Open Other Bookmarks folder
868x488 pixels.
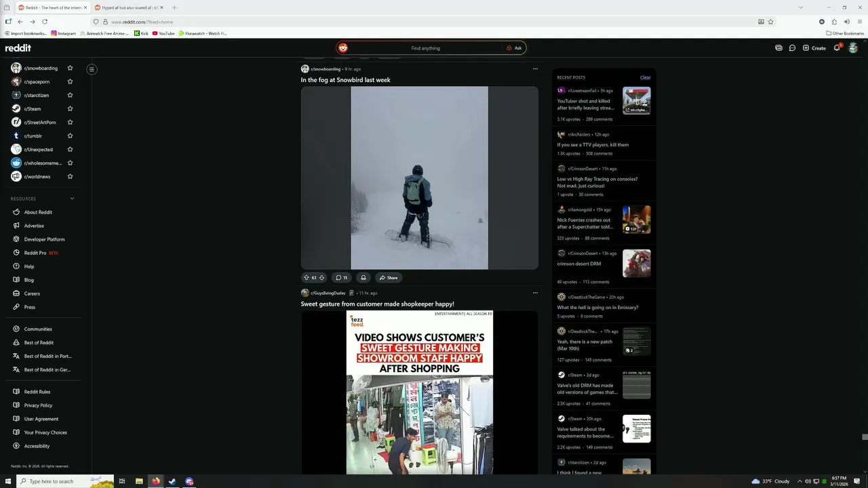[845, 33]
